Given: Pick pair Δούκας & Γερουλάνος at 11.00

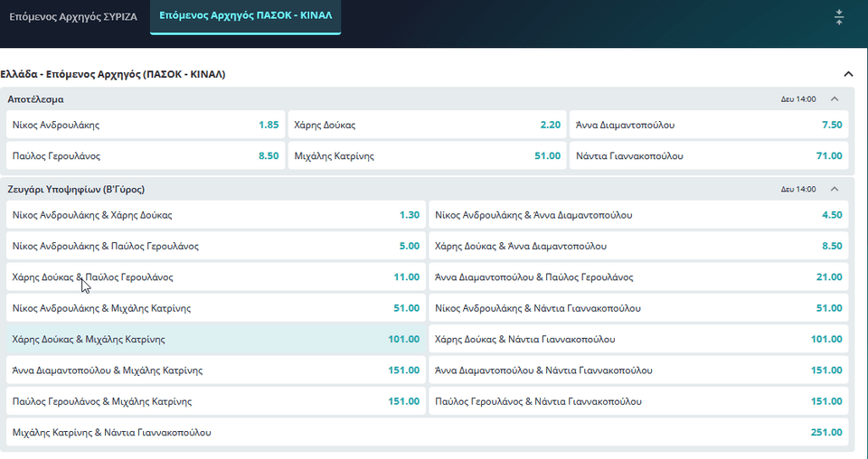Looking at the screenshot, I should click(216, 277).
